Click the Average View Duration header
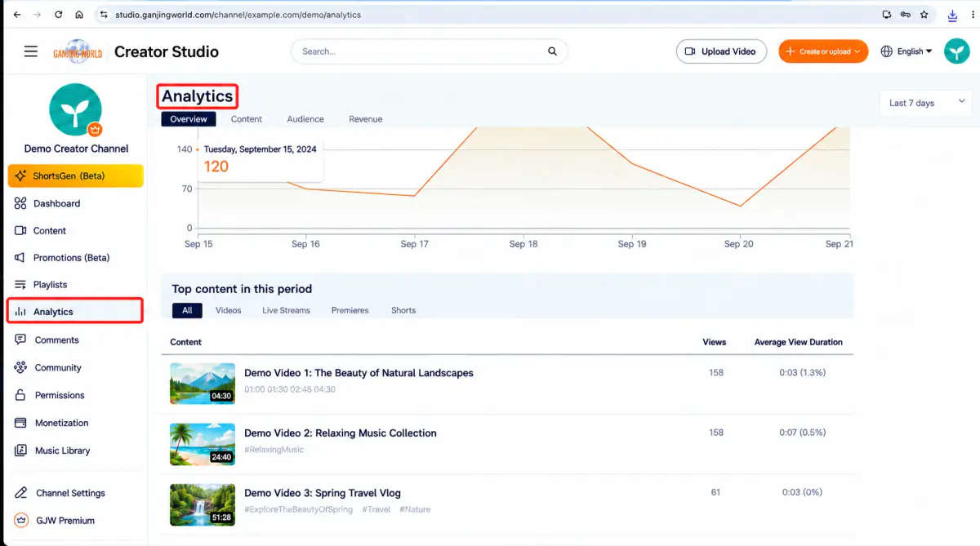 [x=799, y=342]
